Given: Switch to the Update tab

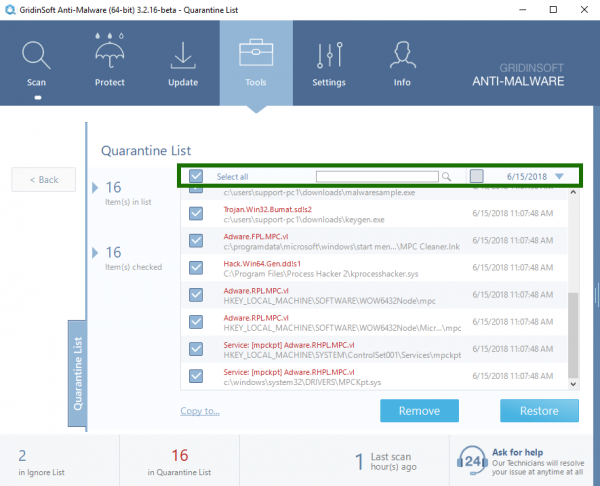Looking at the screenshot, I should pyautogui.click(x=183, y=63).
